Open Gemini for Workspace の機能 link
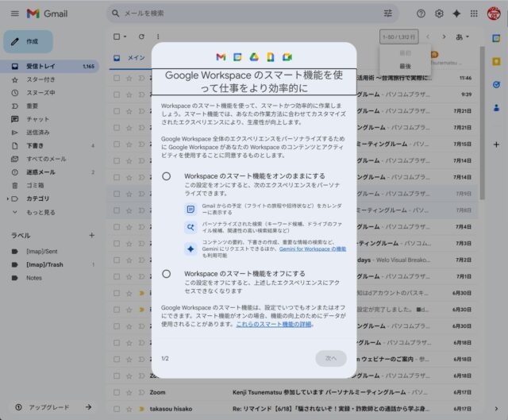 (313, 249)
